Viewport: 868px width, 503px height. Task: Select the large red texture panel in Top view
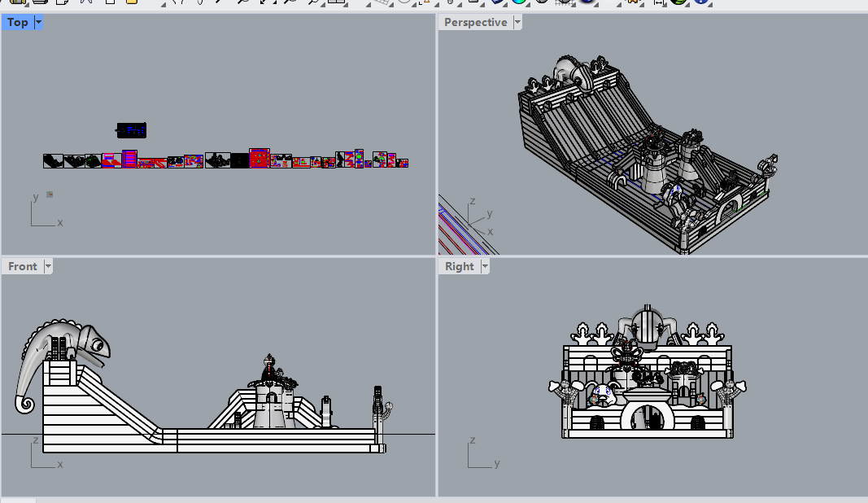260,158
